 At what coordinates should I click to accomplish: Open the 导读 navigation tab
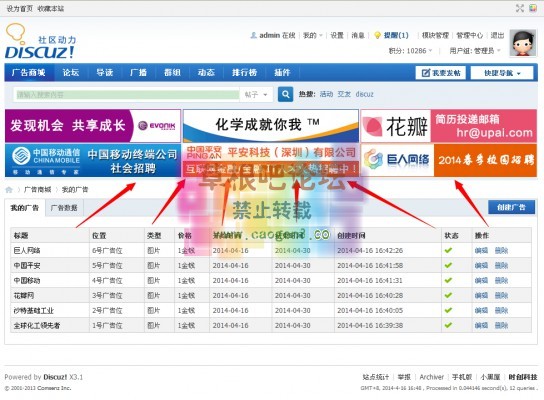(x=104, y=73)
